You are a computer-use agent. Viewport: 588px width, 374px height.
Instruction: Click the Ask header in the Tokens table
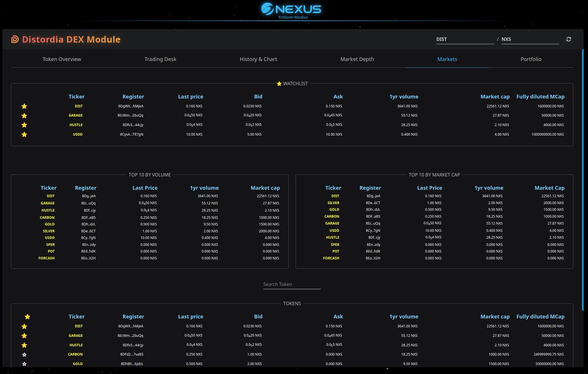click(x=338, y=317)
